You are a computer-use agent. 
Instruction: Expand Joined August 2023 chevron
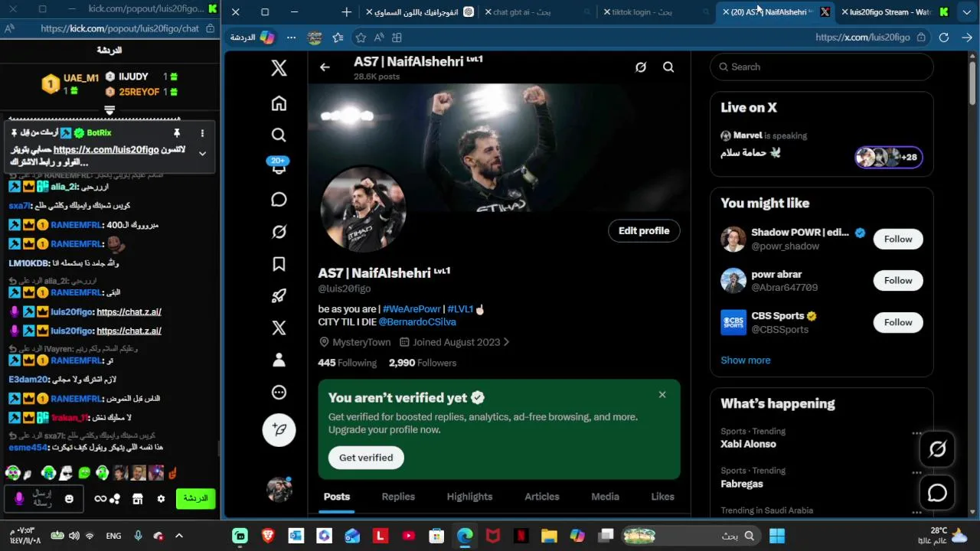[x=506, y=342]
